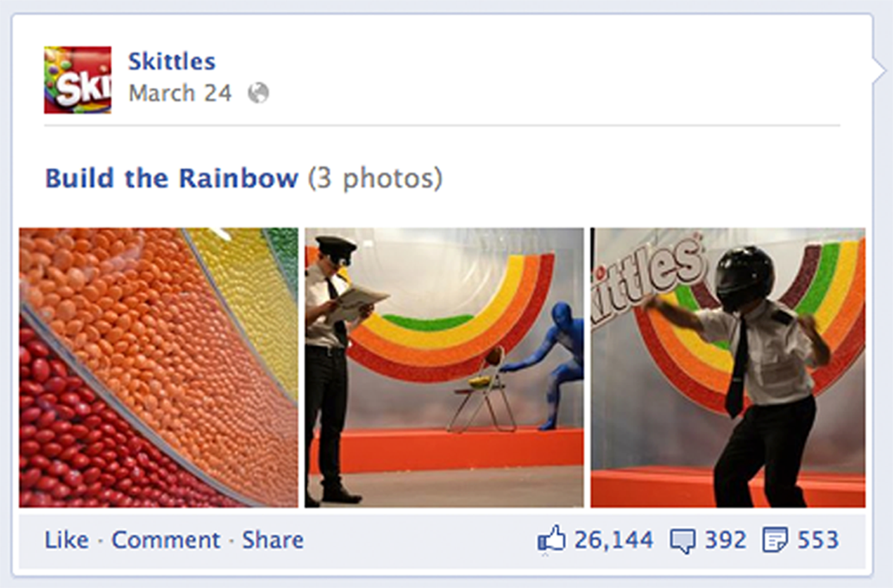Open the Skittles page profile picture
The image size is (893, 588).
(x=78, y=80)
